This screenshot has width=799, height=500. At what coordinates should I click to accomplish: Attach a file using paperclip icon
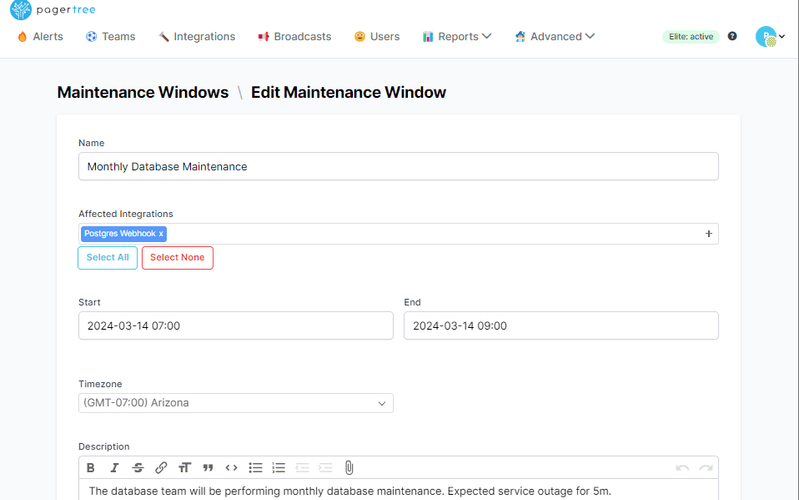pos(349,467)
